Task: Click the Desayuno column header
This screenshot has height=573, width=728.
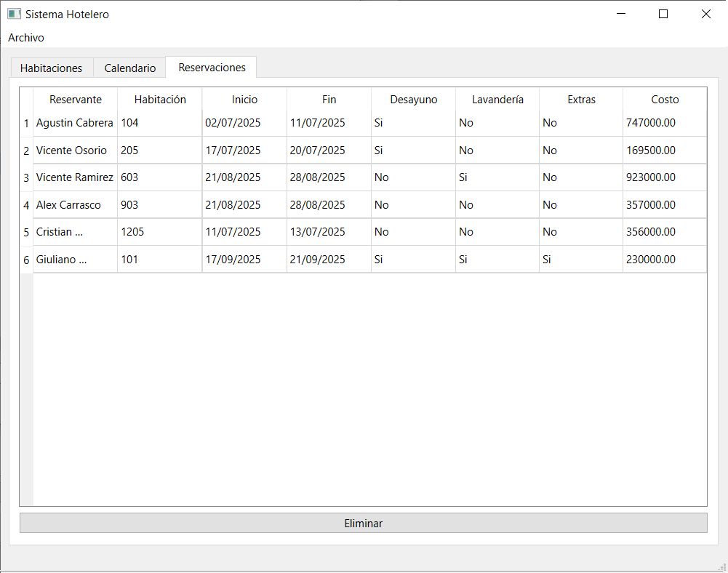Action: point(414,100)
